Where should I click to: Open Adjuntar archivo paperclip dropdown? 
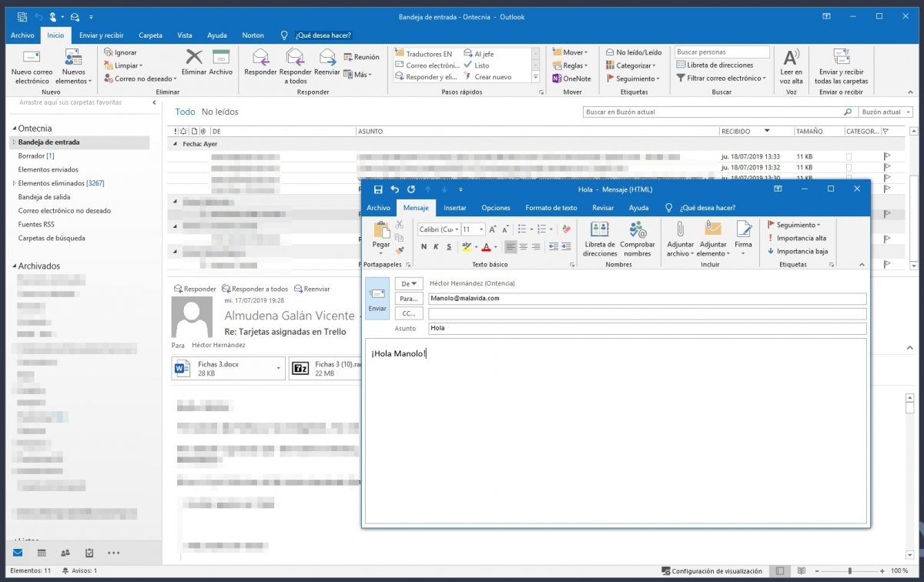[x=681, y=239]
